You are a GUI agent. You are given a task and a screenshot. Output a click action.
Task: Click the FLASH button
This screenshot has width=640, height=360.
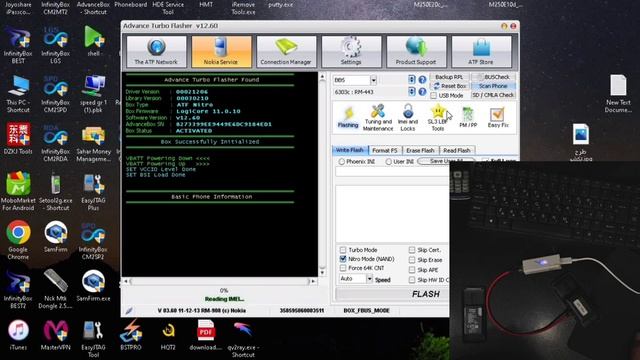click(392, 294)
